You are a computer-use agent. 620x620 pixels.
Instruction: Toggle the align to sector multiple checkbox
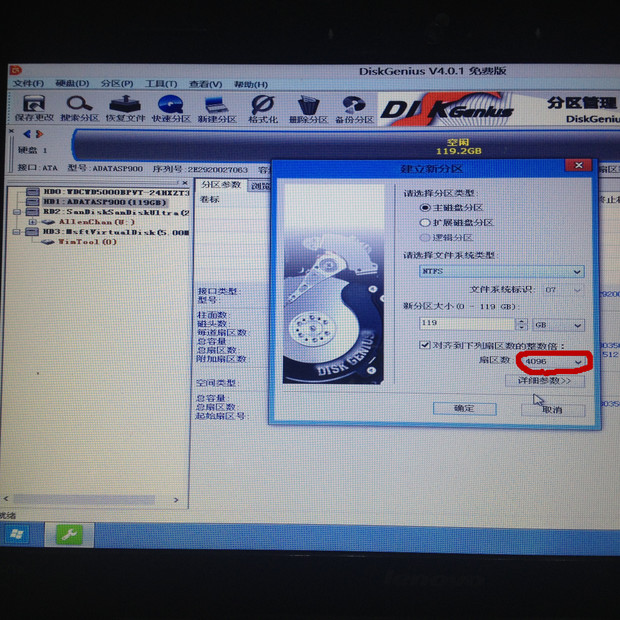click(x=425, y=345)
